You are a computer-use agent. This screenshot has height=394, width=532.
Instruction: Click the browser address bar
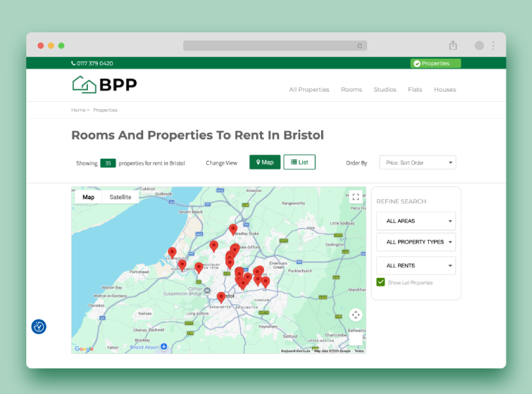point(275,46)
